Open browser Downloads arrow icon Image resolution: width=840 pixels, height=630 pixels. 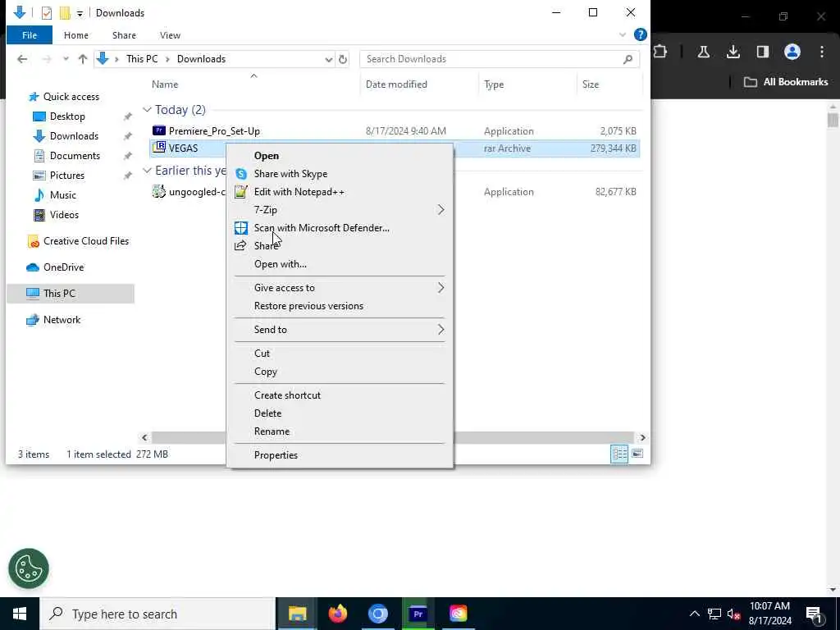pos(733,52)
